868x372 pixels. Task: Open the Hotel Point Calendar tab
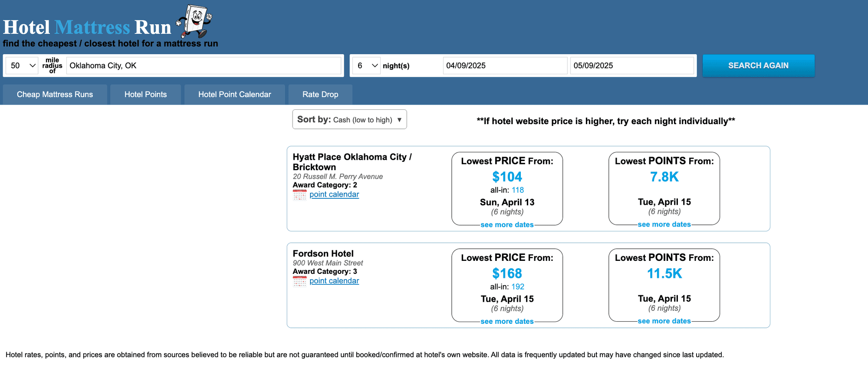pyautogui.click(x=235, y=95)
